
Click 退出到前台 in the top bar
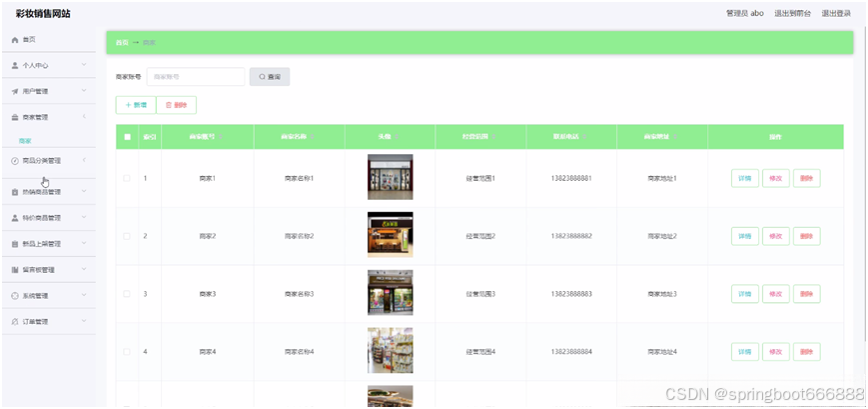pos(793,13)
